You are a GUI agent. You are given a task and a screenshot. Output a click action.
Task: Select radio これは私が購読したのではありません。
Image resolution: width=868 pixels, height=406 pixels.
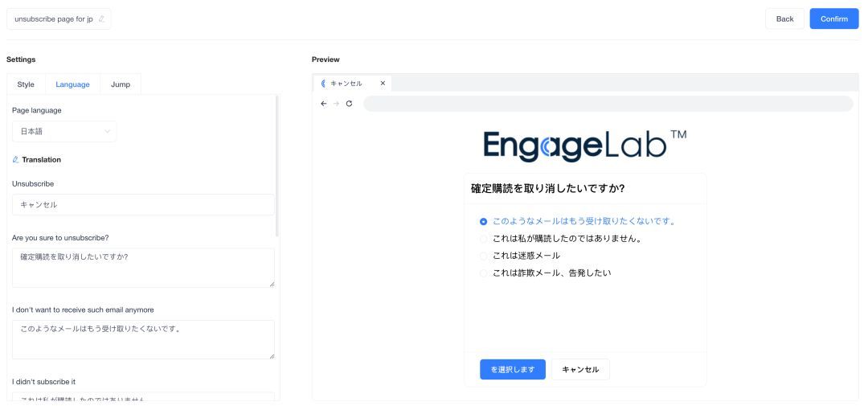click(x=483, y=239)
